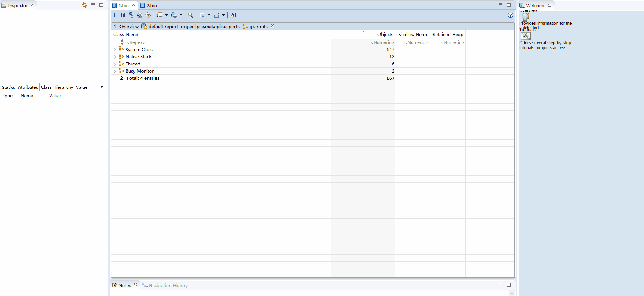Switch to the Attributes tab
The height and width of the screenshot is (296, 644).
click(x=28, y=87)
